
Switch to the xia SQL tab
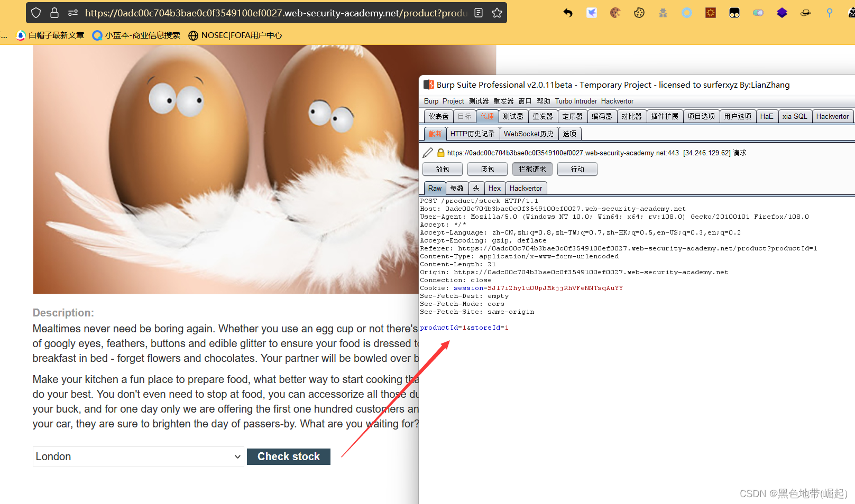click(x=795, y=116)
